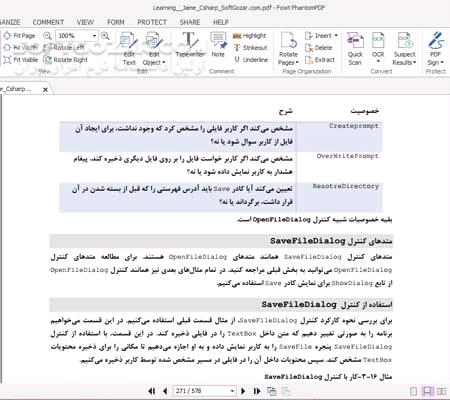Viewport: 450px width, 400px height.
Task: Switch to continuous page layout
Action: point(427,391)
